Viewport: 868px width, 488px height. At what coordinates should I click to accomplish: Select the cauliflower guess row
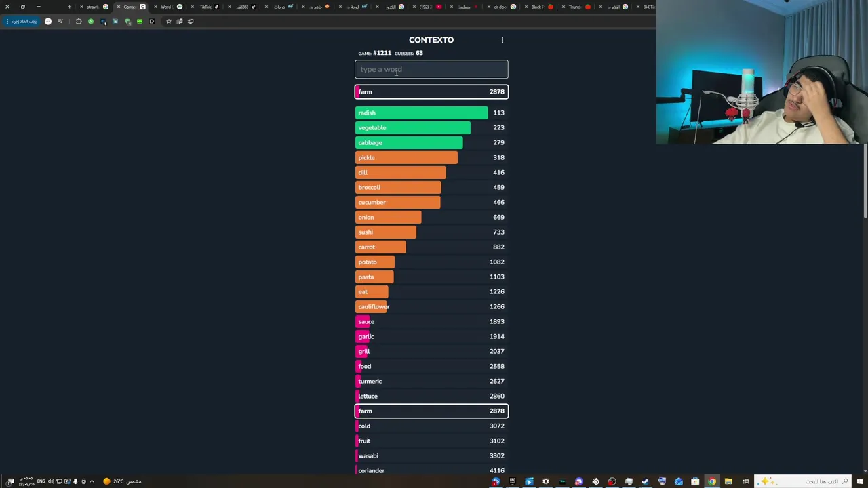coord(431,306)
